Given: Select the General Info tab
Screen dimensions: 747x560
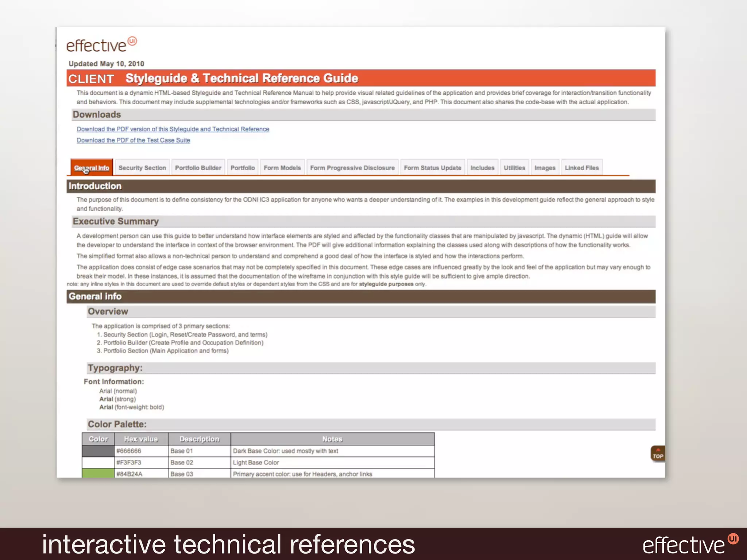Looking at the screenshot, I should [x=92, y=168].
